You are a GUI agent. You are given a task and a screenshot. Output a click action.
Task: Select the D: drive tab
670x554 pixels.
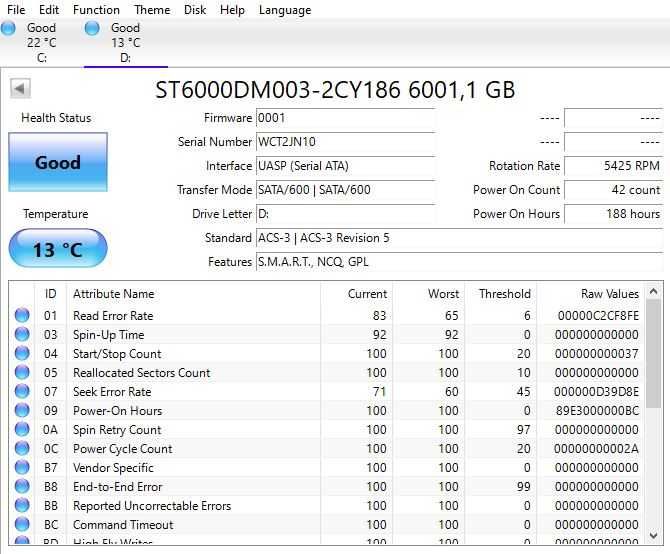(126, 43)
